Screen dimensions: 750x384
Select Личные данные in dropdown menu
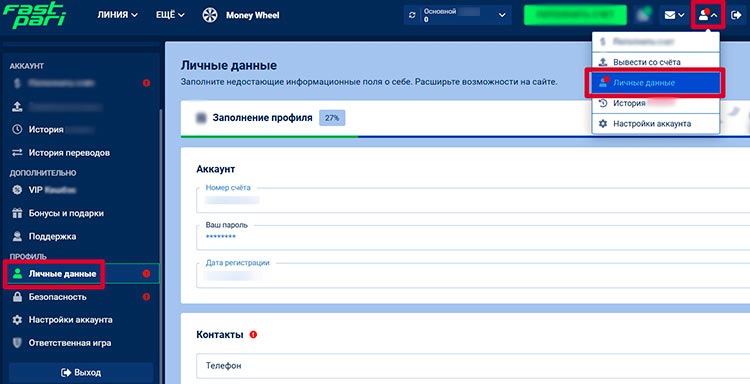coord(656,83)
